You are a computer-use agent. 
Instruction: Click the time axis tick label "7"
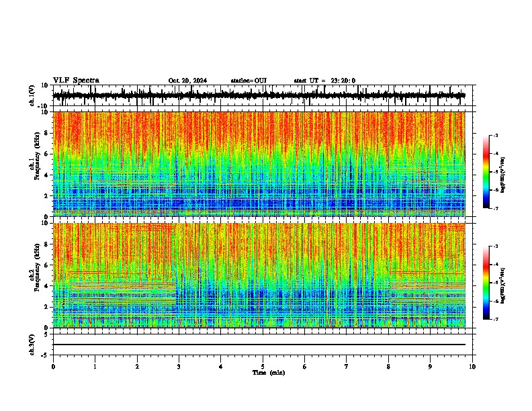347,367
